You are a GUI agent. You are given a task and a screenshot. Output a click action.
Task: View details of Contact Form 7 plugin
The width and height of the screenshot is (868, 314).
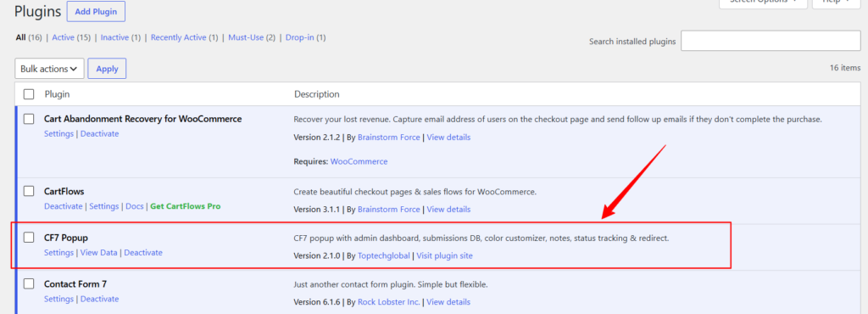(x=448, y=302)
